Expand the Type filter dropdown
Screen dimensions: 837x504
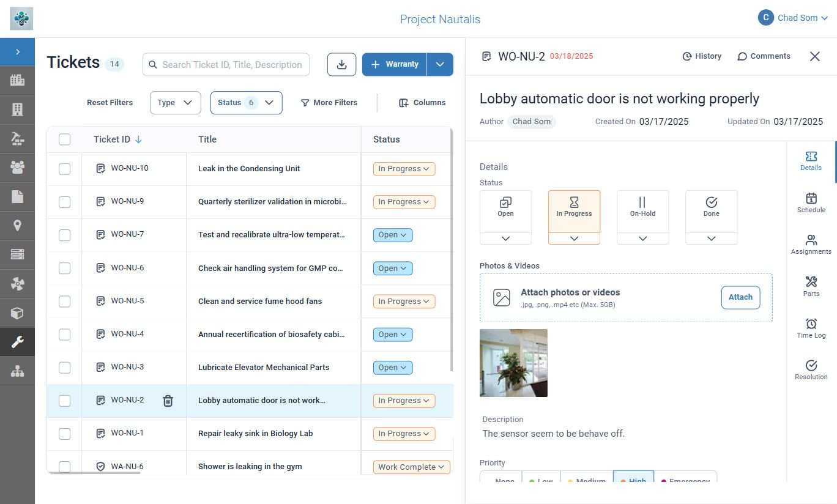pos(175,102)
